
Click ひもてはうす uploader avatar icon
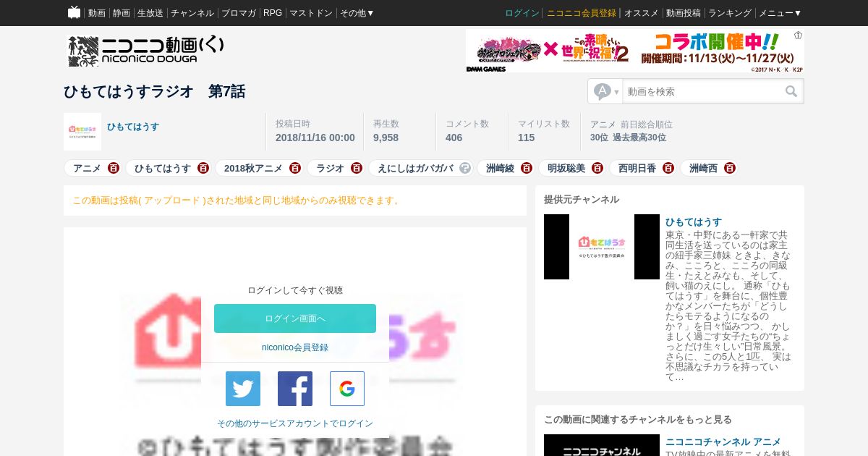pos(82,132)
